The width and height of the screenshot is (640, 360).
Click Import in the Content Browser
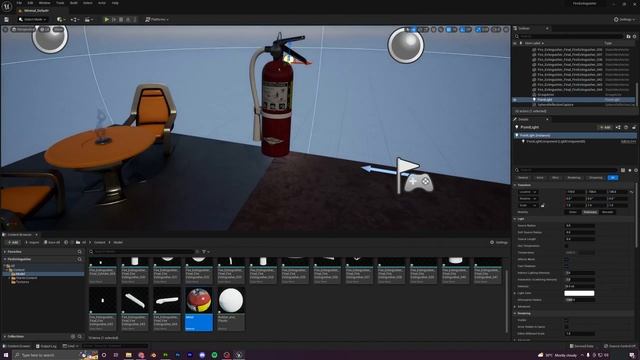tap(32, 242)
